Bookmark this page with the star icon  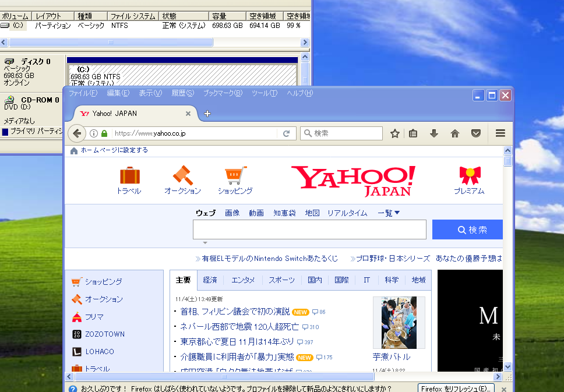[395, 133]
